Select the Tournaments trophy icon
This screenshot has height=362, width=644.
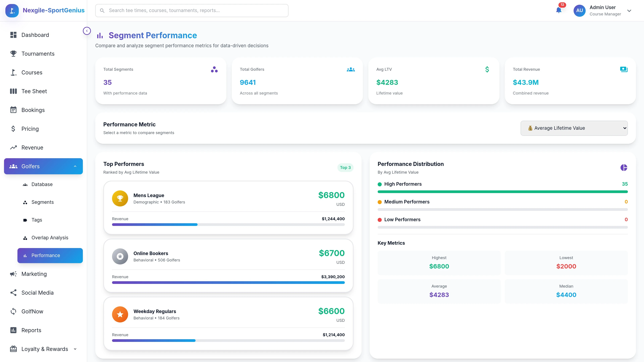pyautogui.click(x=13, y=53)
